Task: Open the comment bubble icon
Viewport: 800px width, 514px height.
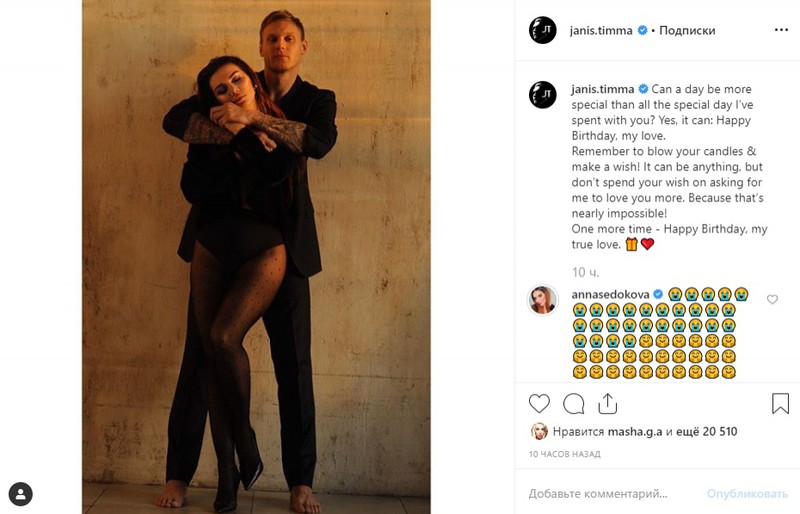Action: click(574, 403)
